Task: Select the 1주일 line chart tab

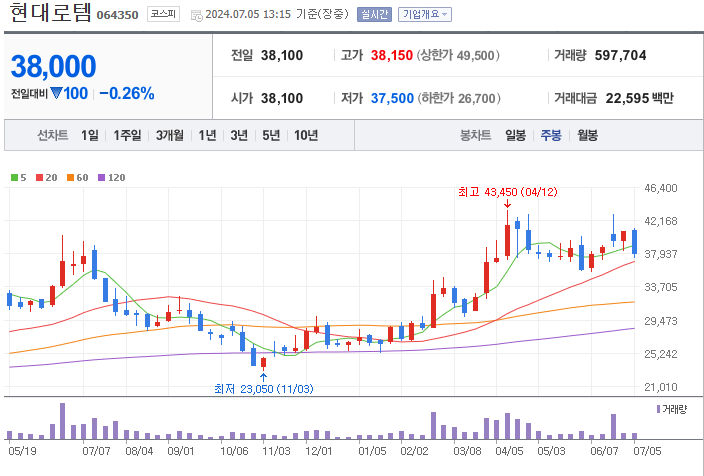Action: 127,135
